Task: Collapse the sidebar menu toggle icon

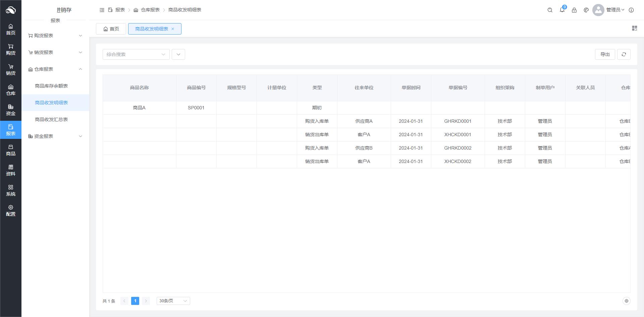Action: pos(102,10)
